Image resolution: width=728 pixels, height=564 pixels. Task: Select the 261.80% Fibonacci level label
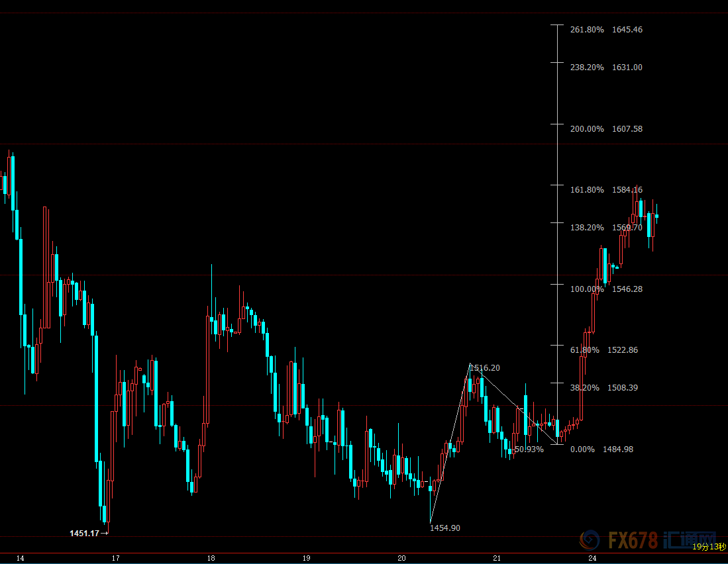[x=587, y=30]
